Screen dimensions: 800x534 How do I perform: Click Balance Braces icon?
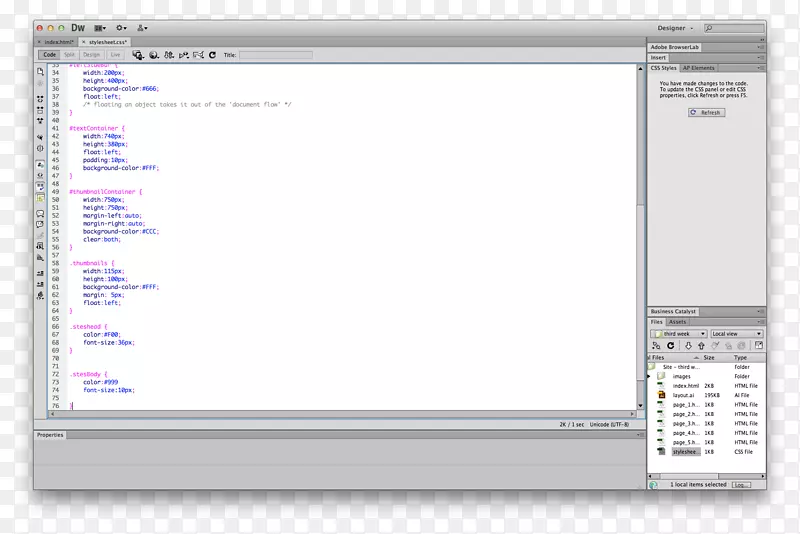(x=40, y=148)
